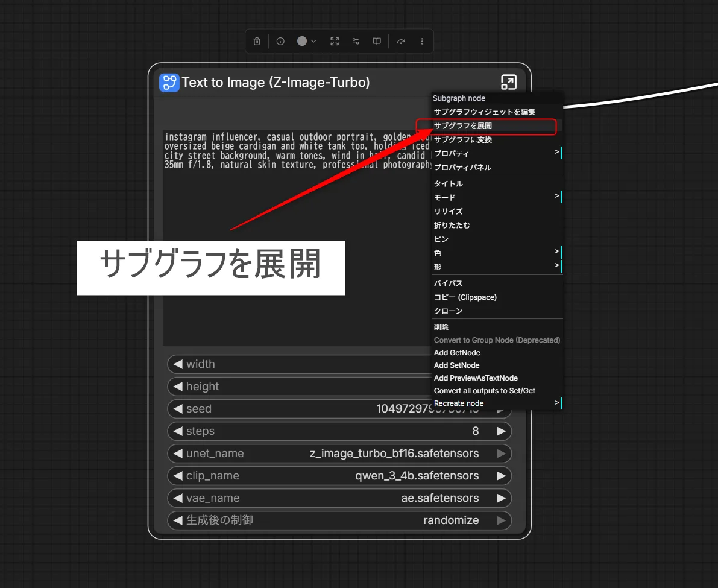Select previous clip_name with left arrow

click(x=178, y=476)
